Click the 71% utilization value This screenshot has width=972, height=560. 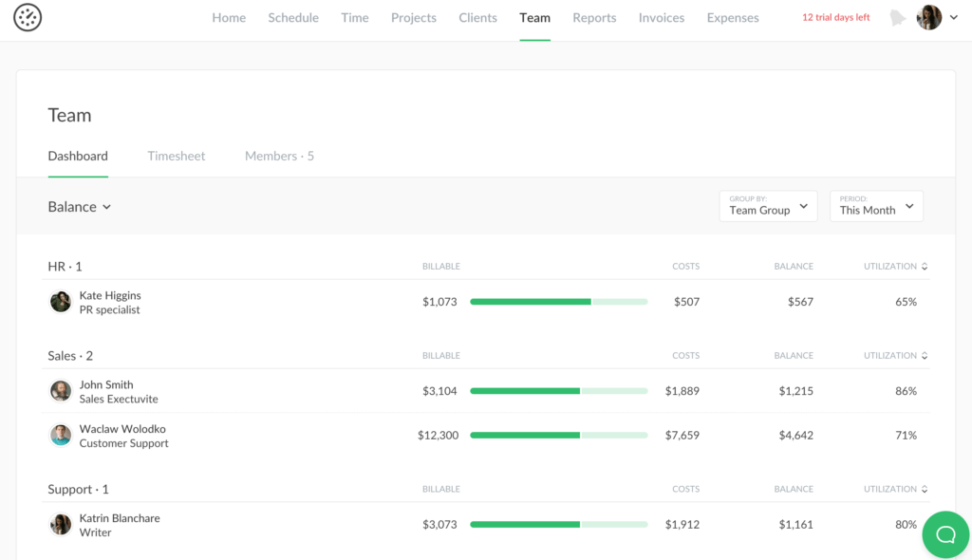pos(906,436)
